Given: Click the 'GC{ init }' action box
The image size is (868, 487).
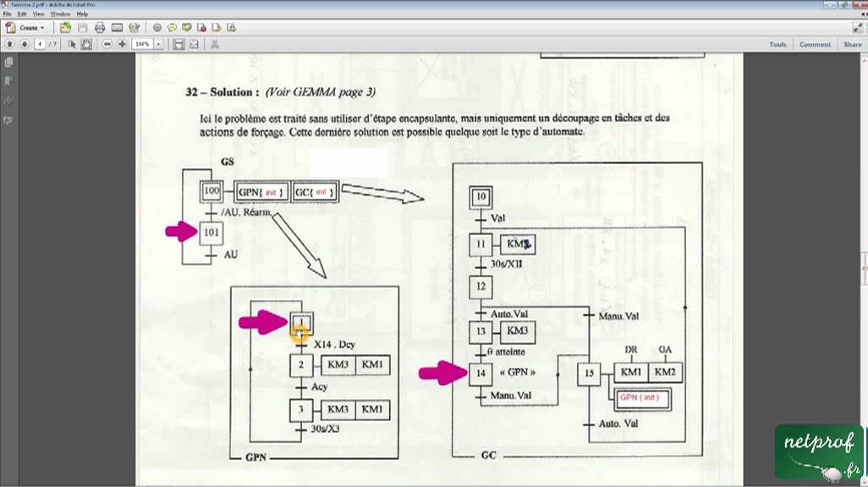Looking at the screenshot, I should coord(315,192).
